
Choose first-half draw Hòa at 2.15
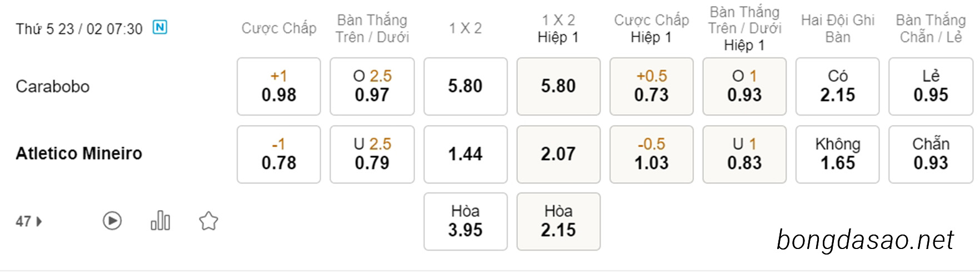[558, 221]
